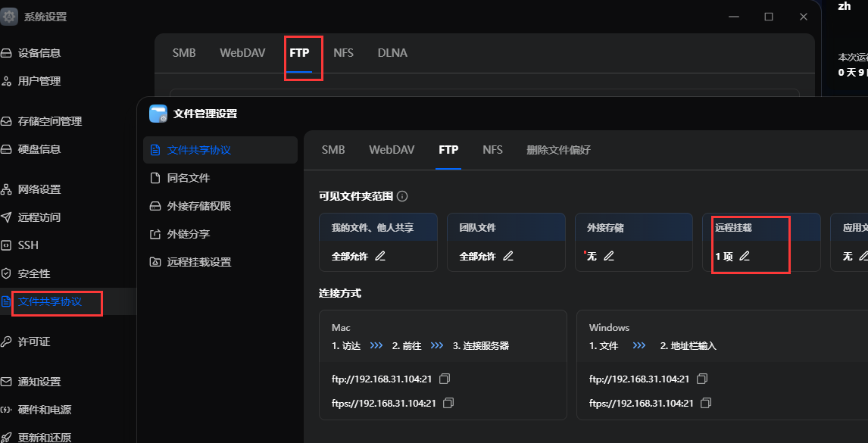Image resolution: width=868 pixels, height=443 pixels.
Task: Click the 远程挂载设置 folder icon
Action: pos(155,262)
